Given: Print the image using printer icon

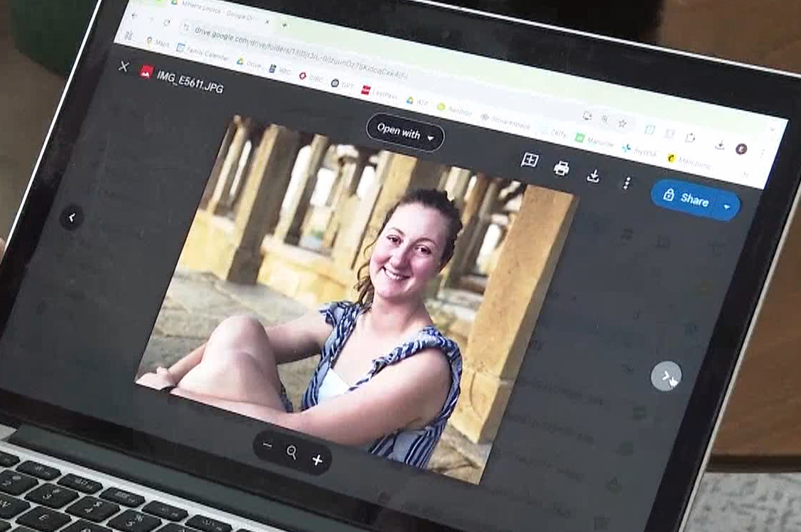Looking at the screenshot, I should (561, 168).
